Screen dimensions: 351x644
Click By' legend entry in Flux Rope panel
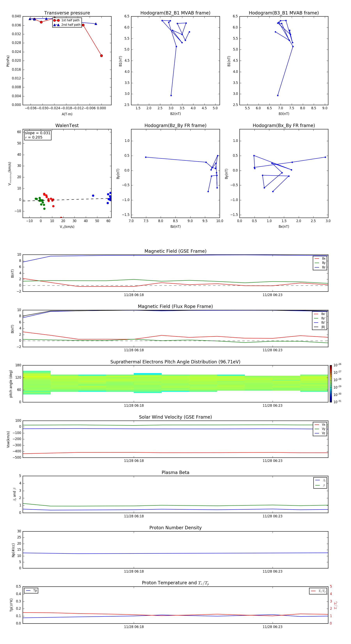[x=320, y=318]
